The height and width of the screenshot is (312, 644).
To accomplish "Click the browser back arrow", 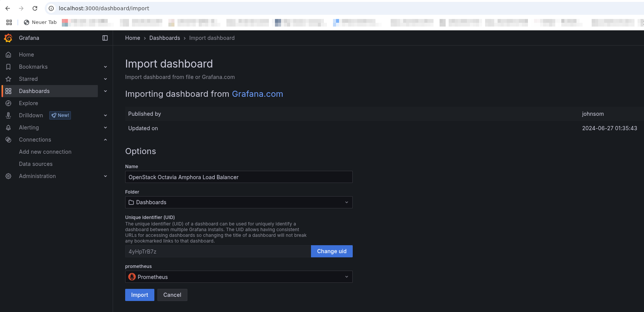I will (x=8, y=8).
